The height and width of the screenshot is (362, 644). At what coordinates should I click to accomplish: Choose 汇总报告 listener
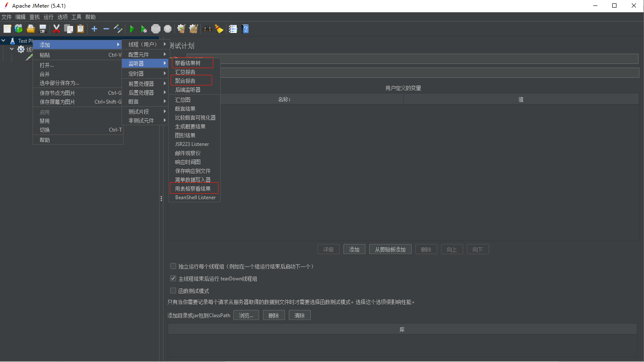click(194, 72)
